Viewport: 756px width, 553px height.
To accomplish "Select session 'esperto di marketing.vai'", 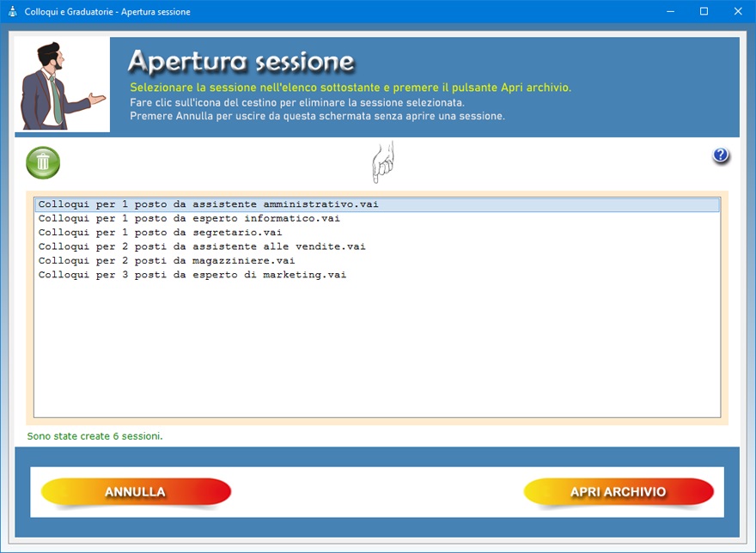I will 377,275.
